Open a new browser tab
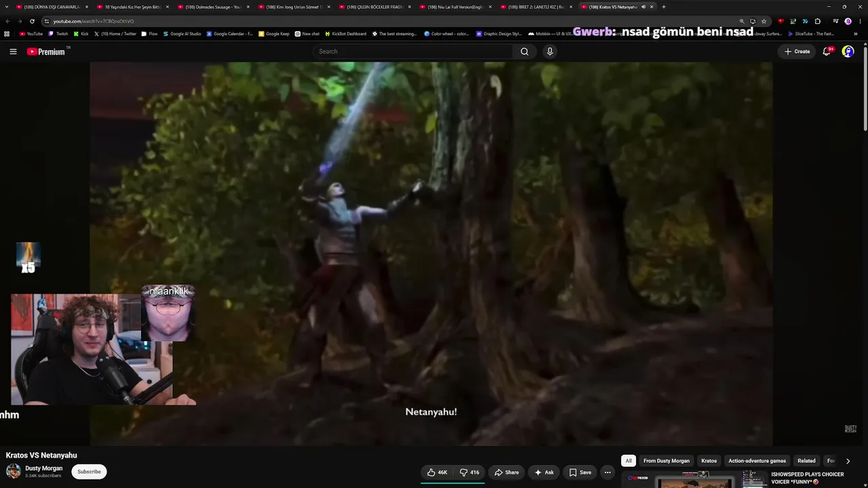 (663, 7)
